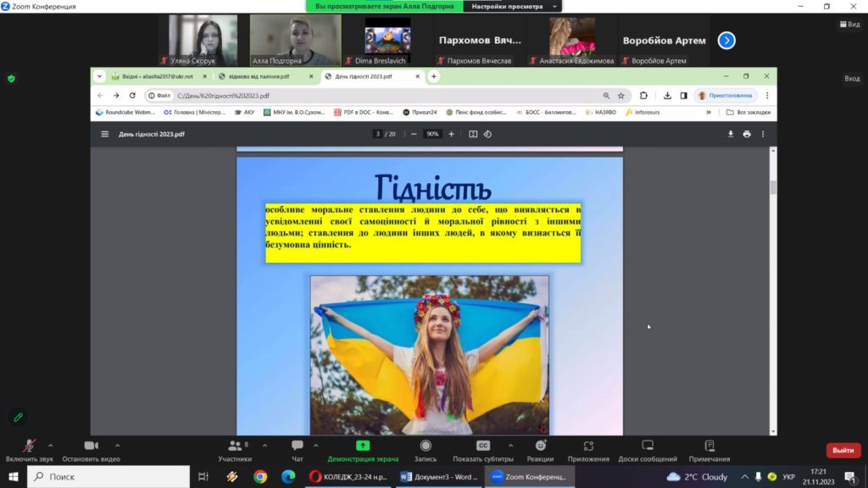This screenshot has height=488, width=868.
Task: Open Zoom Чат panel
Action: tap(298, 451)
